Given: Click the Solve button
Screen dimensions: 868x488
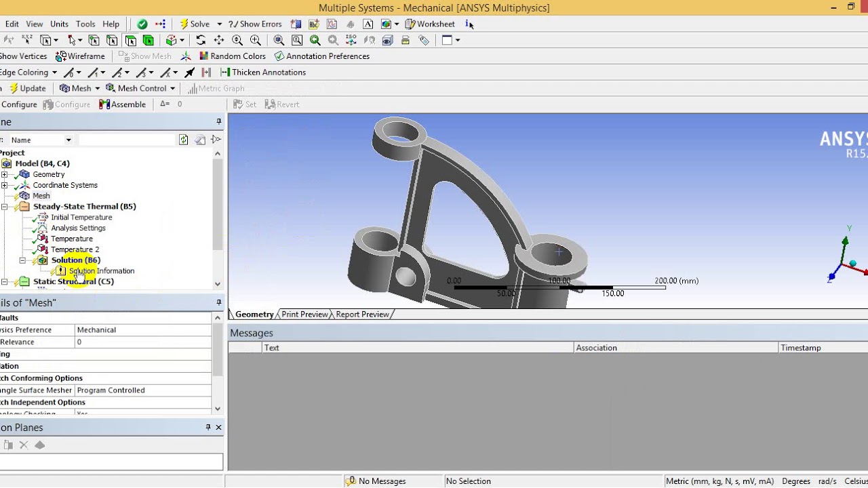Looking at the screenshot, I should [195, 24].
